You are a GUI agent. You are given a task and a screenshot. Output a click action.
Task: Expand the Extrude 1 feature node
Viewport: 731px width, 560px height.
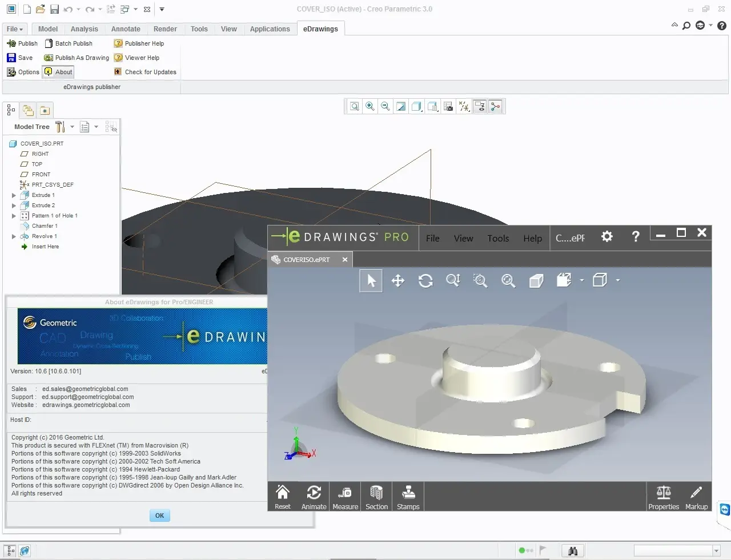point(14,195)
